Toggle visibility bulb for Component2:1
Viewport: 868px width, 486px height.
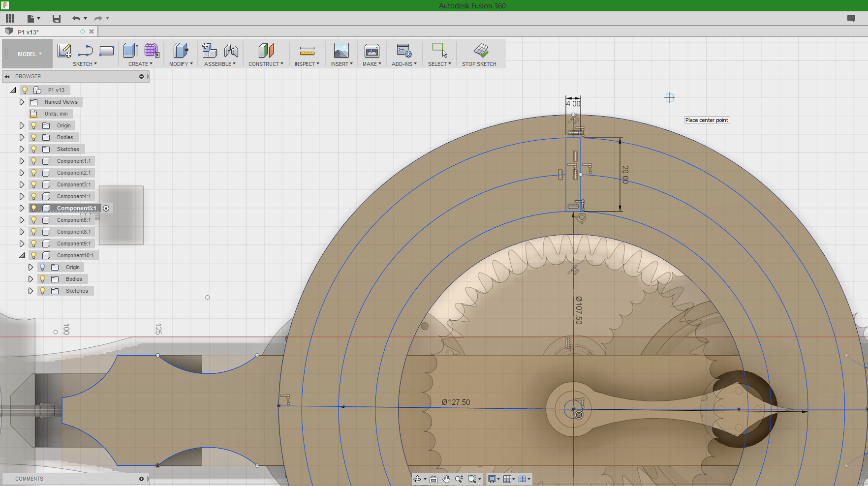click(x=34, y=173)
